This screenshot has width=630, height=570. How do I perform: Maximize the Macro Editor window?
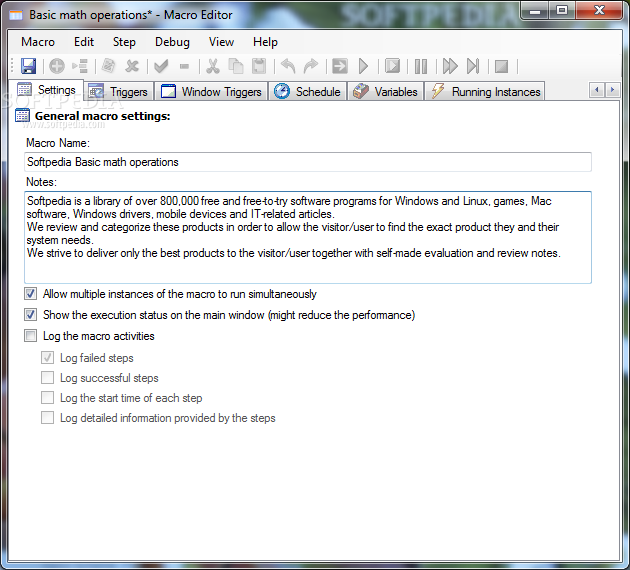pyautogui.click(x=562, y=10)
